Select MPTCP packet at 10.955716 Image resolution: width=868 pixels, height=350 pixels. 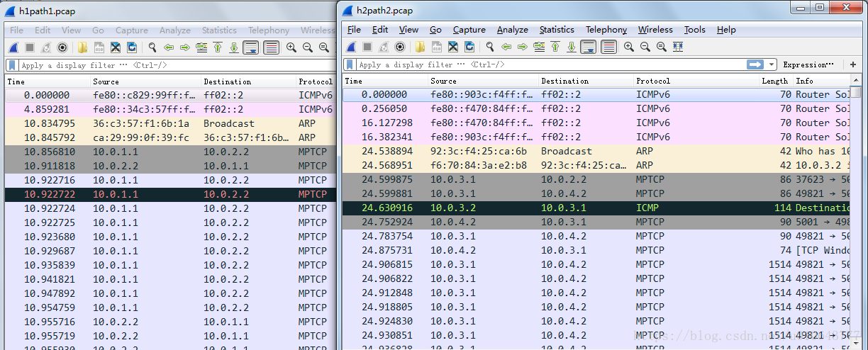(x=170, y=322)
